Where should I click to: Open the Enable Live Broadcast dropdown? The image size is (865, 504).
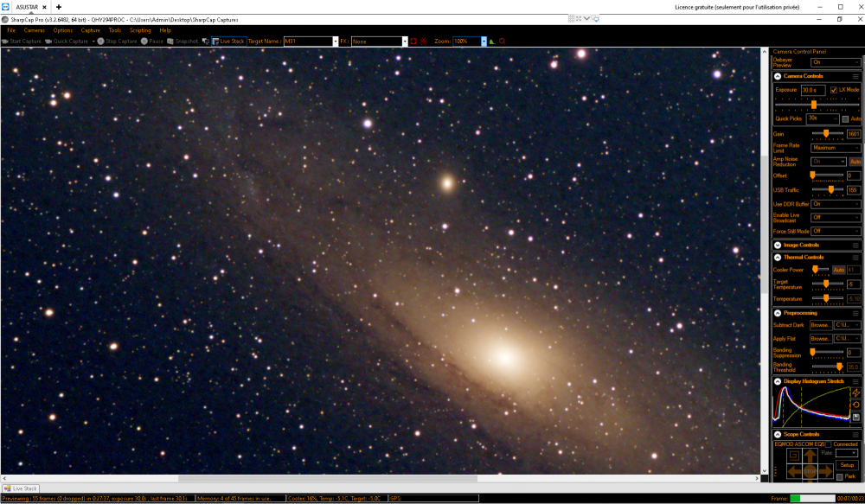click(836, 218)
